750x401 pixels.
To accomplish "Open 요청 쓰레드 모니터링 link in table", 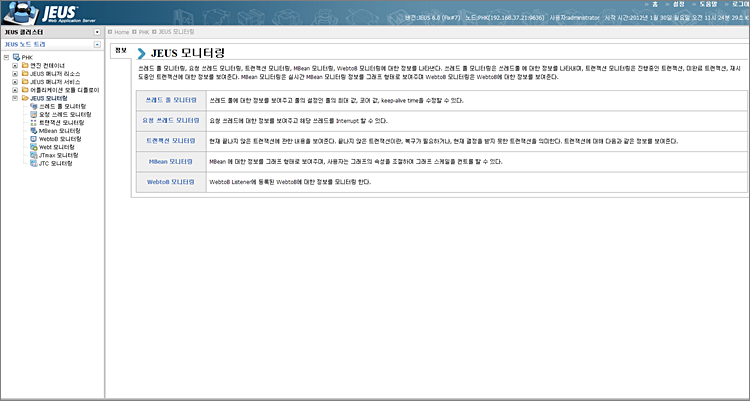I will [x=171, y=121].
